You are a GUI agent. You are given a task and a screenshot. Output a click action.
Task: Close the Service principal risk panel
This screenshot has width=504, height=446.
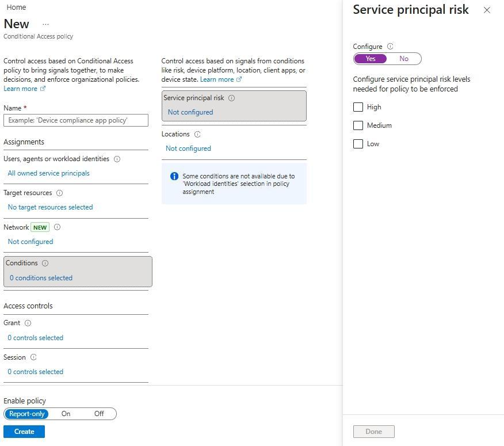point(487,10)
